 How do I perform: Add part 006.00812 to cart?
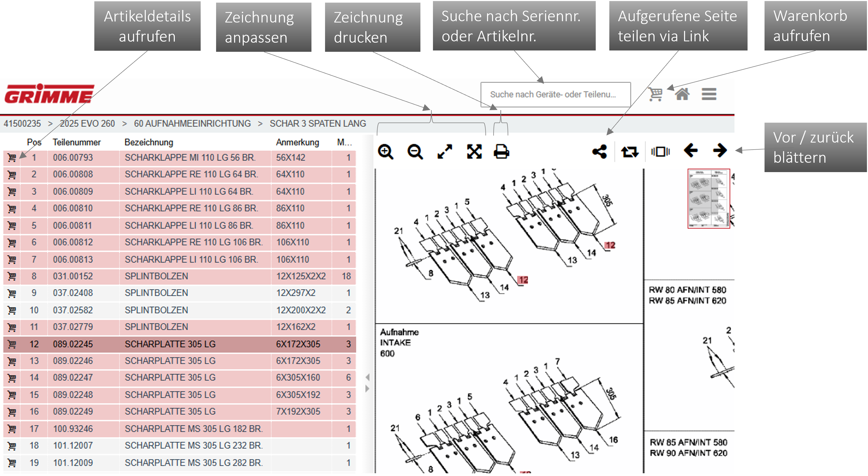click(x=12, y=242)
